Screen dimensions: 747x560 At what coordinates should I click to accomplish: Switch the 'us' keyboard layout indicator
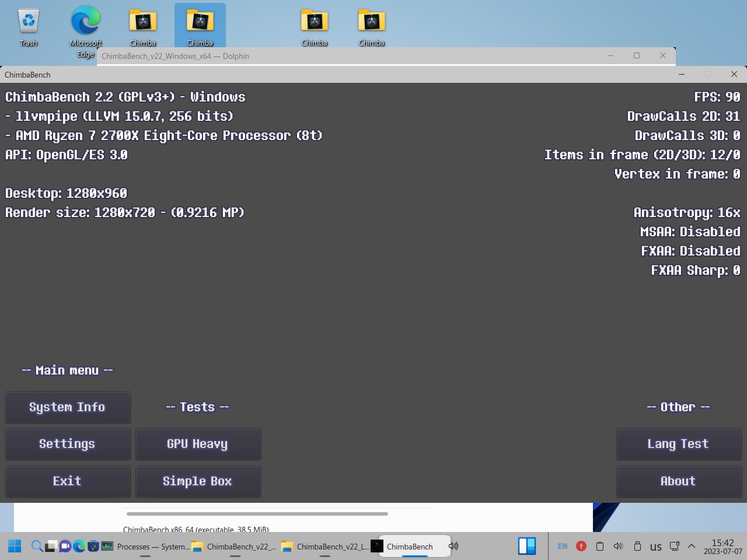point(656,547)
